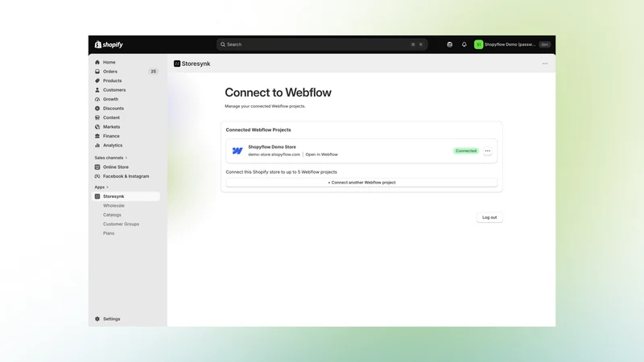Image resolution: width=644 pixels, height=362 pixels.
Task: Click the Shopyflow Demo Store project name
Action: [x=272, y=147]
